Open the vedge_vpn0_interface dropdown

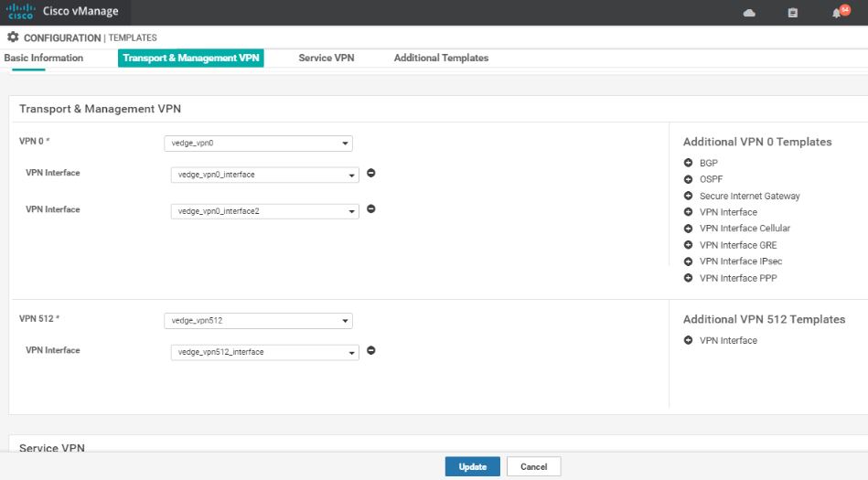[x=265, y=175]
